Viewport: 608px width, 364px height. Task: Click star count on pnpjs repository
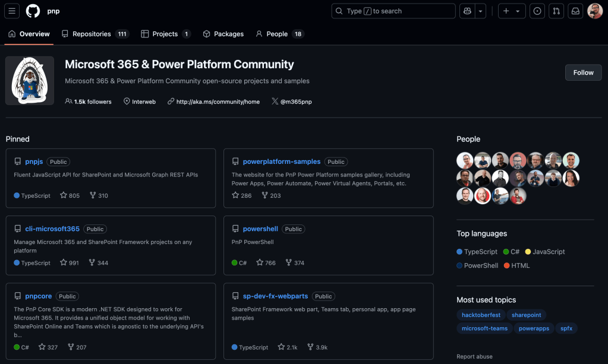click(70, 195)
